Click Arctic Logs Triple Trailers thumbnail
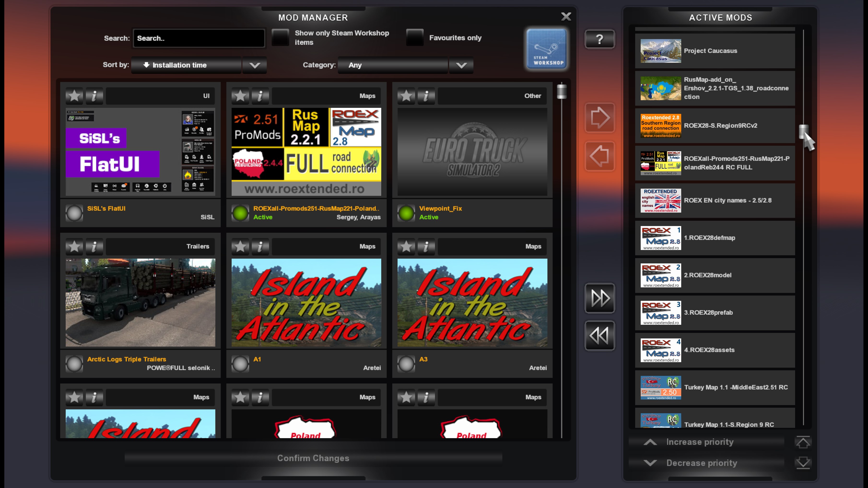The height and width of the screenshot is (488, 868). 140,302
